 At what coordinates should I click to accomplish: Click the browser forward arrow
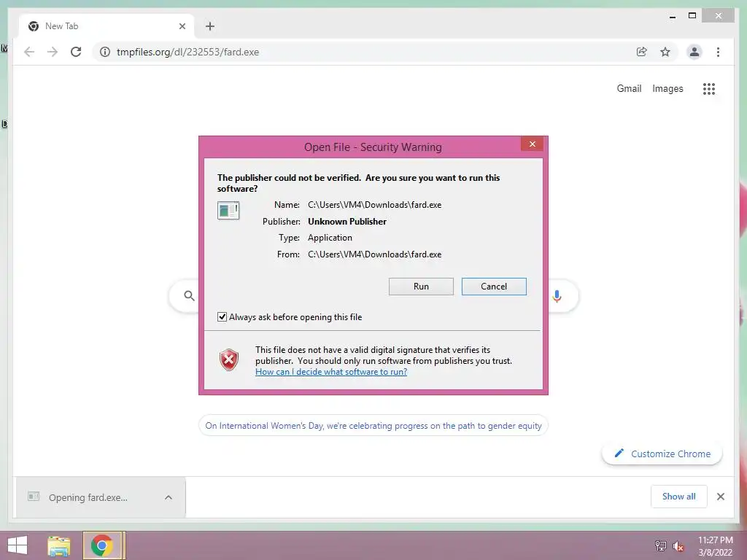(x=53, y=52)
